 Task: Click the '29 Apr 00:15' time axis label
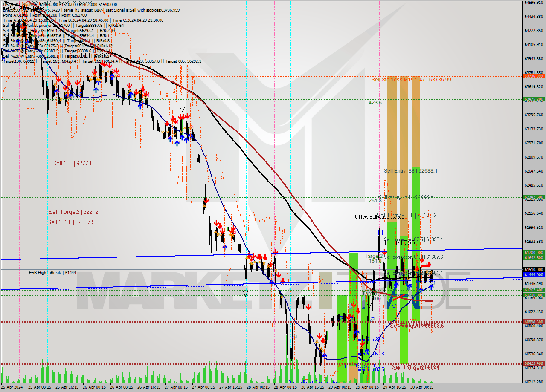340,387
